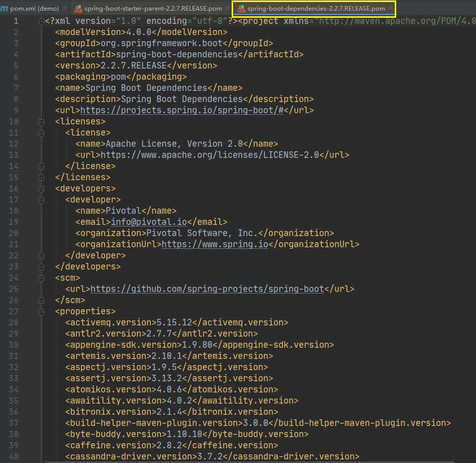Click the Apache License, Version 2.0 name
Image resolution: width=476 pixels, height=463 pixels.
pos(174,144)
